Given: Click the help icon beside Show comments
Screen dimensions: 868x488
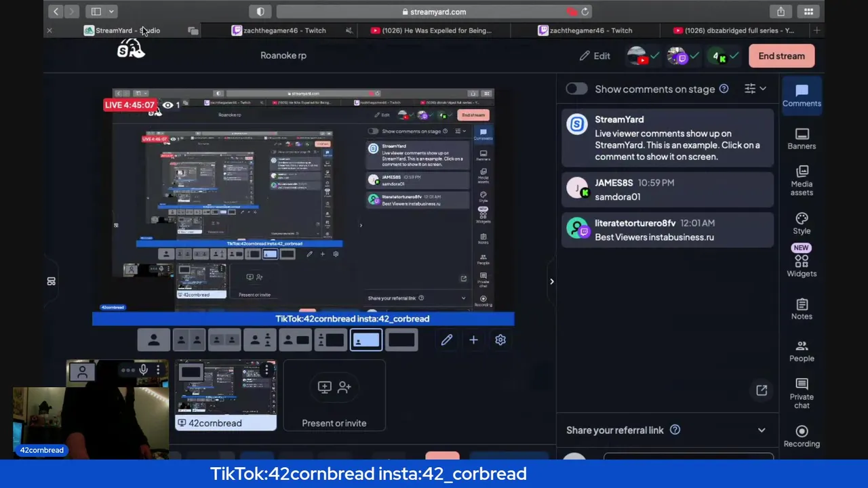Looking at the screenshot, I should click(x=724, y=89).
